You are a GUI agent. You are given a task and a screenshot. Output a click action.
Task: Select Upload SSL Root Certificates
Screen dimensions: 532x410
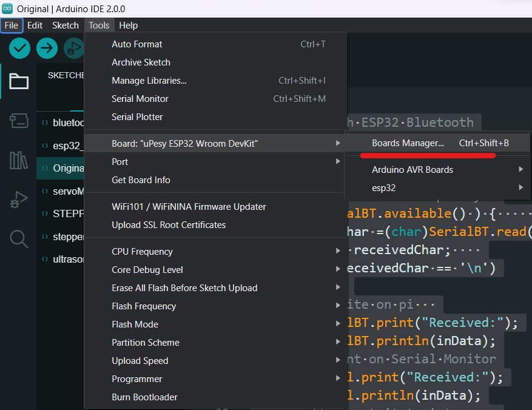215,225
